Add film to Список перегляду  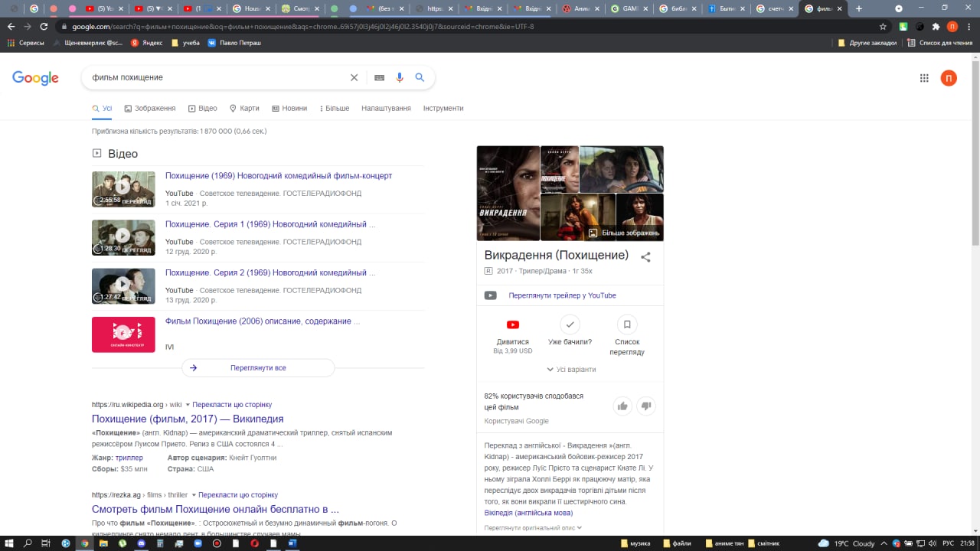pyautogui.click(x=627, y=324)
